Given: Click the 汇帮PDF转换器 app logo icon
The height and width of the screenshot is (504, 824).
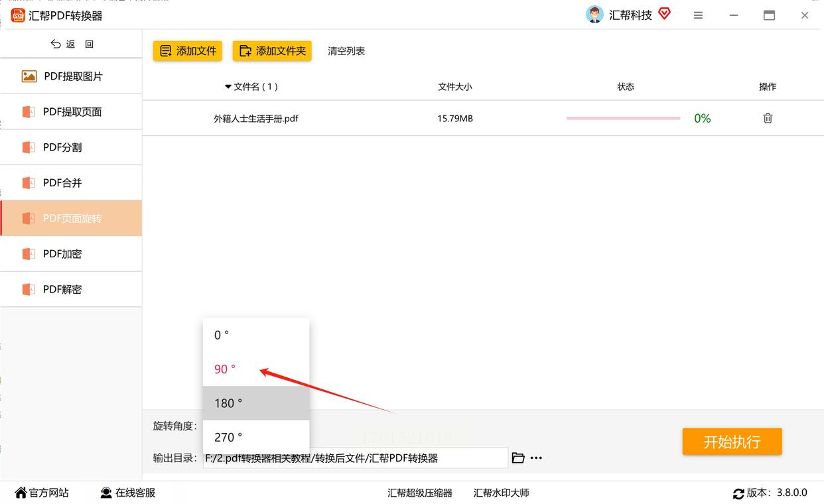Looking at the screenshot, I should point(18,15).
